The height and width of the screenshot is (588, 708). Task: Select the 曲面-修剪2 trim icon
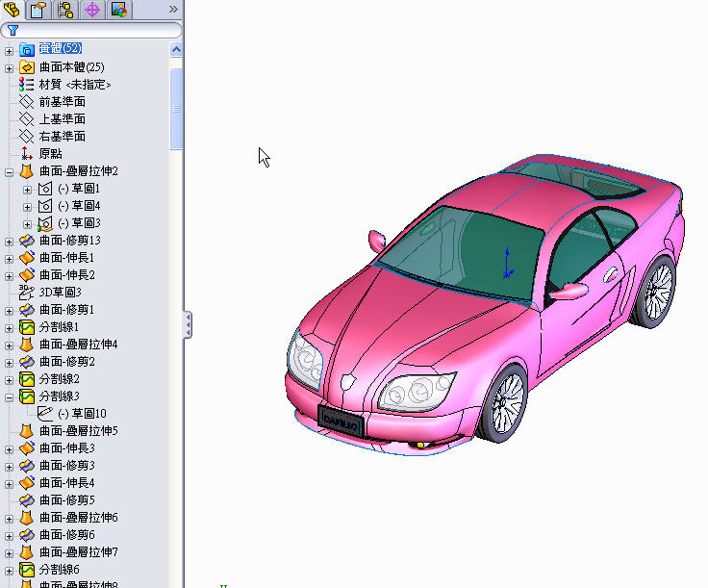26,362
